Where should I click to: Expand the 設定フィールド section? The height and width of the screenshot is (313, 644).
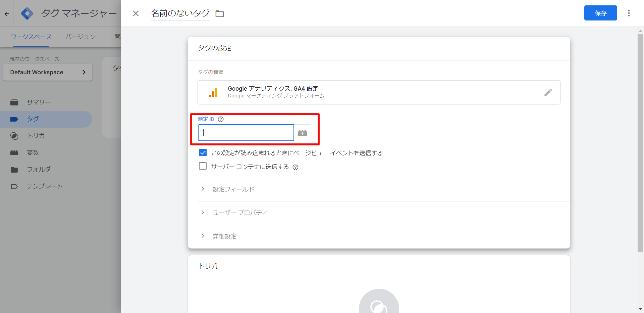[233, 189]
